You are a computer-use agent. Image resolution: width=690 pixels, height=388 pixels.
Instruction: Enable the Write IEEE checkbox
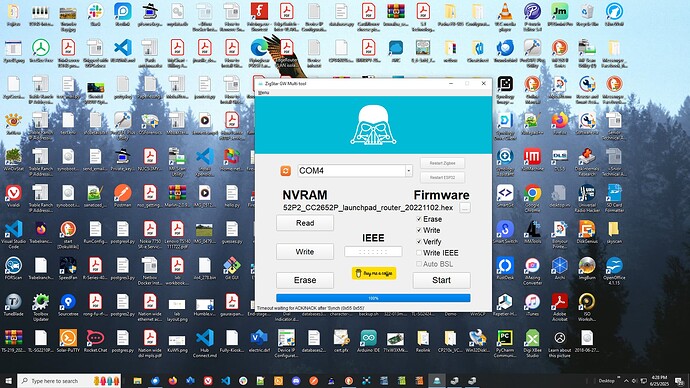(x=419, y=253)
